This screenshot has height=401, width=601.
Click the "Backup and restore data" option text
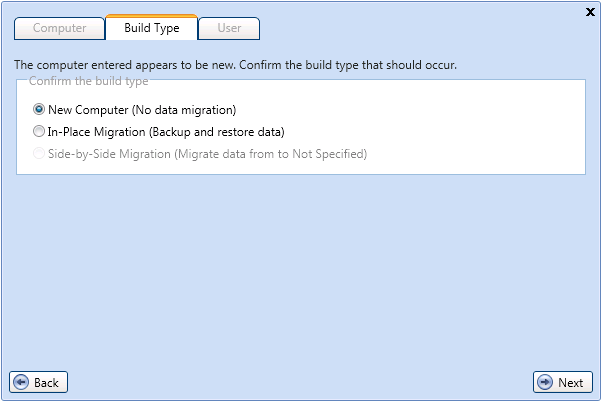click(x=217, y=132)
